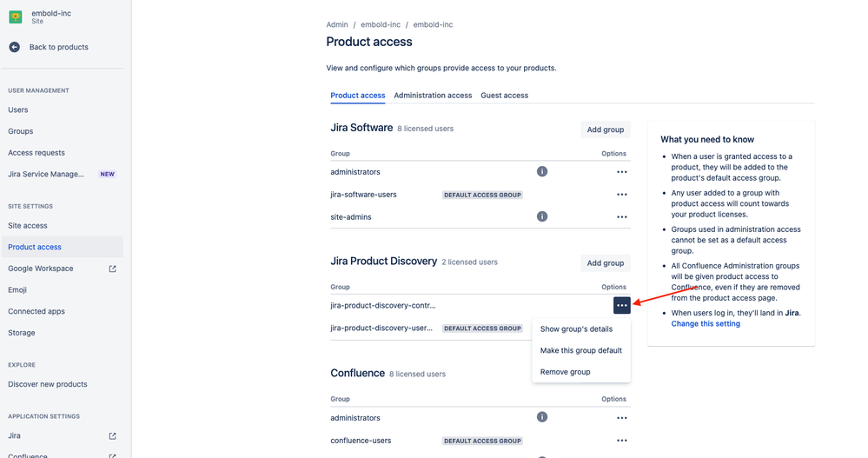Click the info icon beside site-admins group

(542, 216)
